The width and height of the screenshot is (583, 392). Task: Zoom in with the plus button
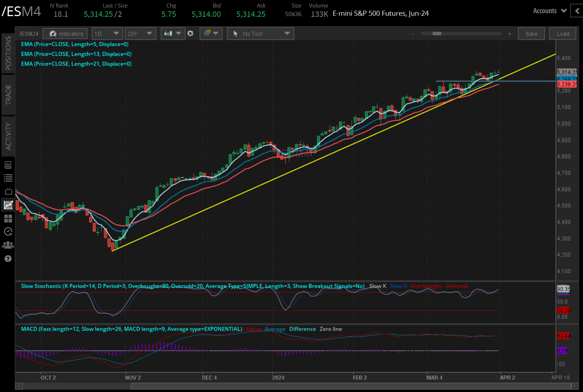tap(510, 34)
